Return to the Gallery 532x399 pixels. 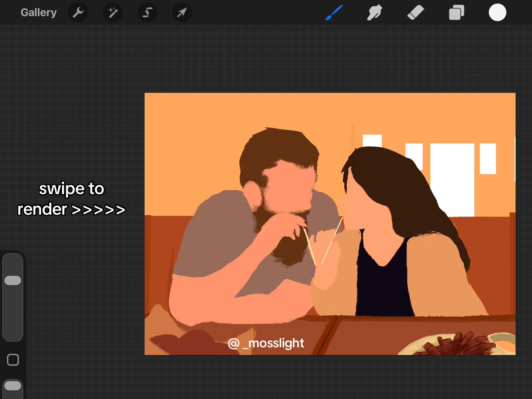pos(39,13)
